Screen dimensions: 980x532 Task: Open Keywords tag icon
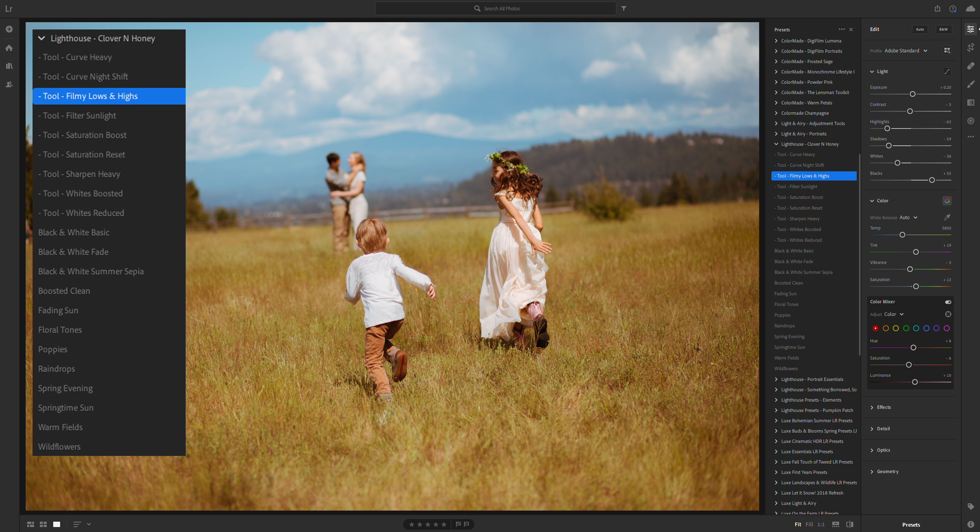click(970, 506)
